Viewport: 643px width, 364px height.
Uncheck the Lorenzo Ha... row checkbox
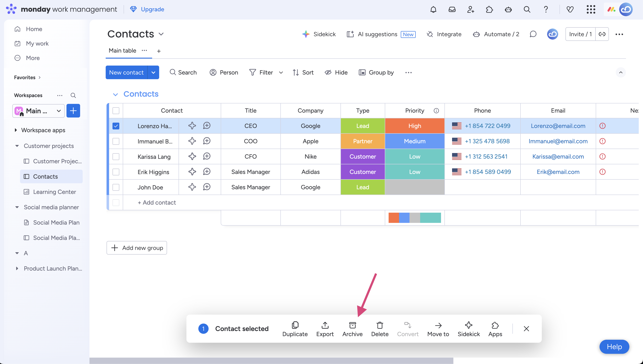coord(116,126)
